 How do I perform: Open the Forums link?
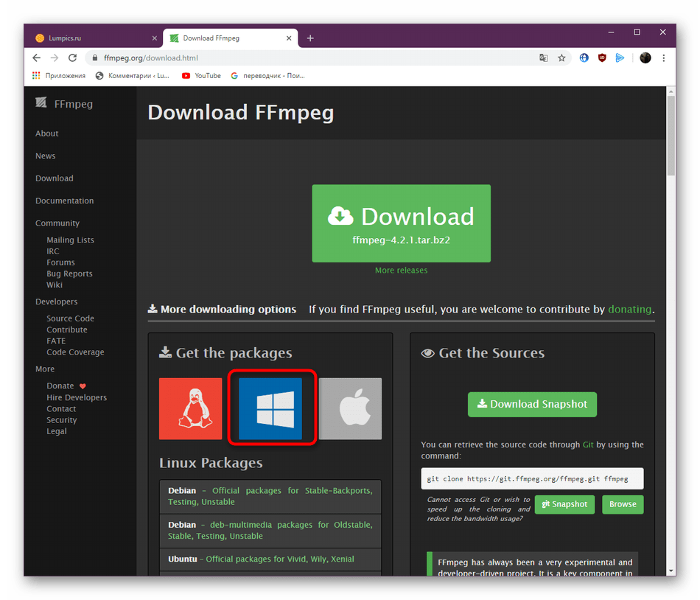[x=60, y=262]
